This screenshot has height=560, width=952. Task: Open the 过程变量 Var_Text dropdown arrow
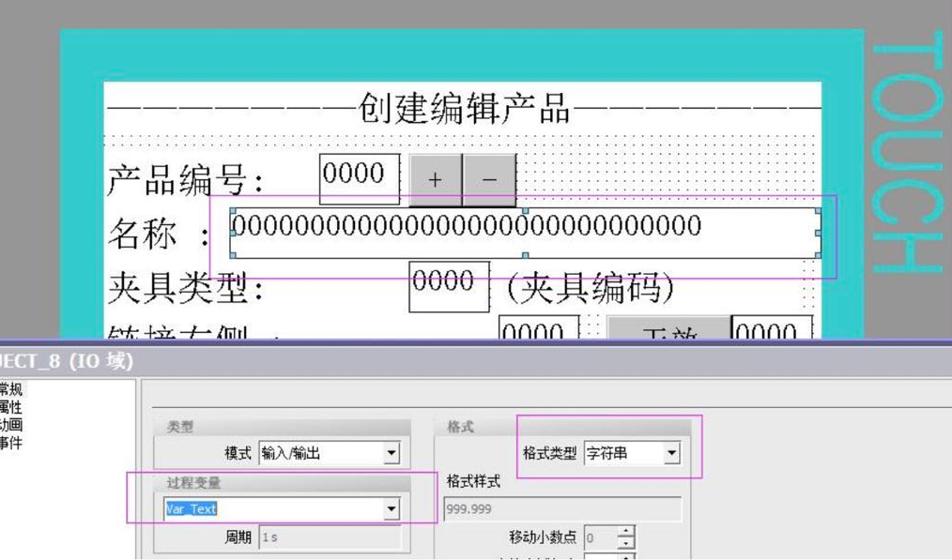(392, 509)
